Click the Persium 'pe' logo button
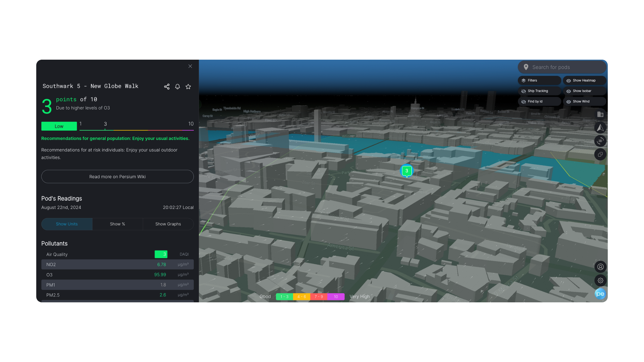This screenshot has height=362, width=644. [x=600, y=294]
